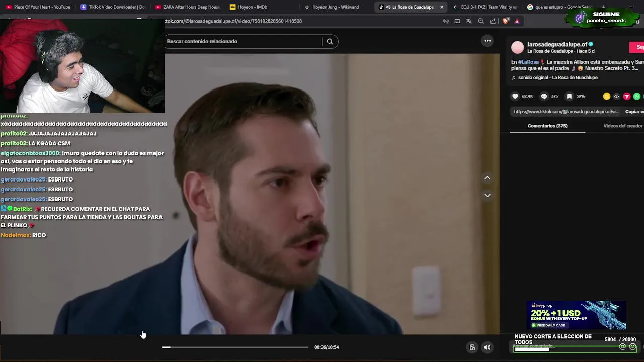Close the La Rosa de Guadalupe tab

(442, 7)
